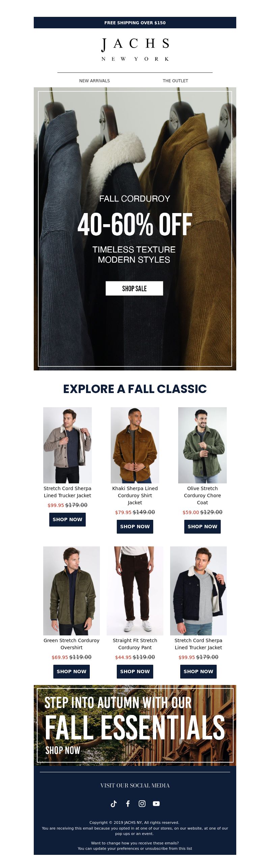The width and height of the screenshot is (270, 868).
Task: Click the JACHS New York logo
Action: click(135, 50)
